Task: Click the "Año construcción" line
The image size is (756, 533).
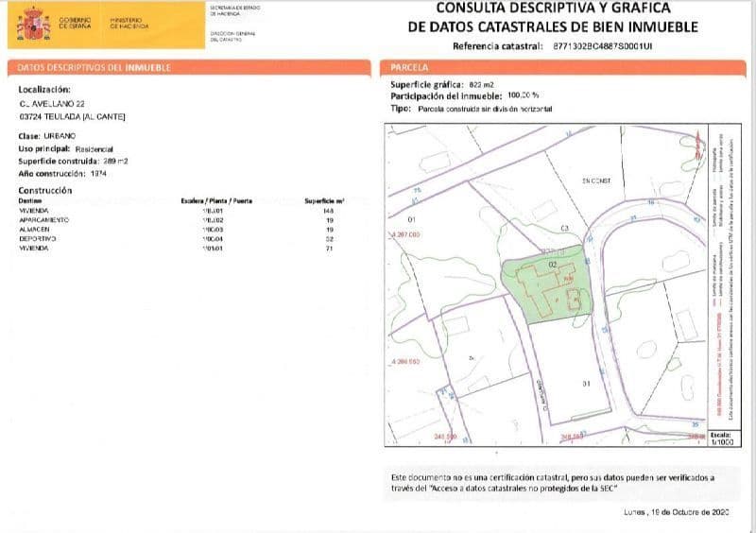Action: tap(62, 174)
